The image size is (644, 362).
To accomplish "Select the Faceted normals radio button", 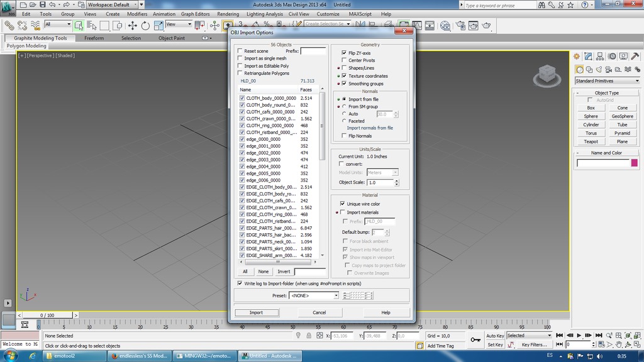I will 344,121.
